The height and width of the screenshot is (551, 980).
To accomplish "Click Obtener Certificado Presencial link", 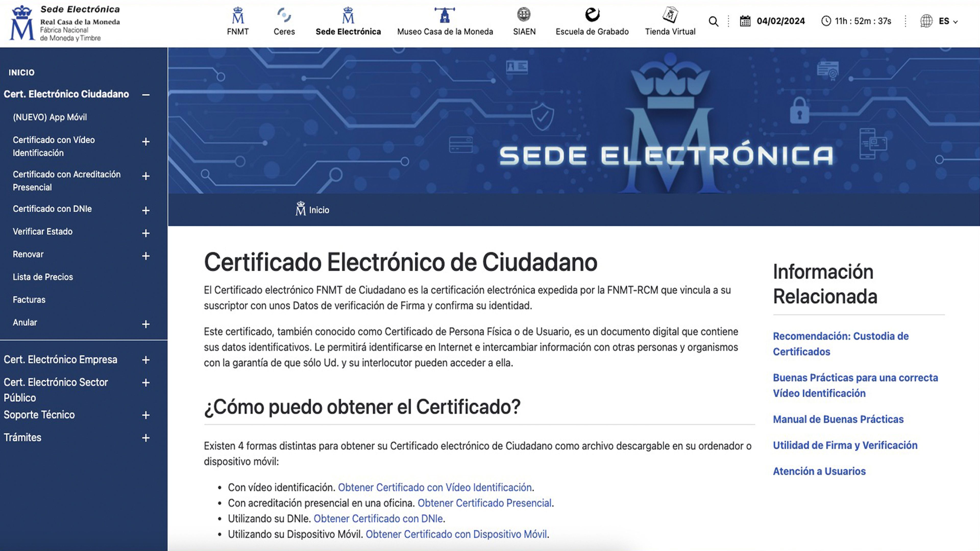I will pos(485,503).
